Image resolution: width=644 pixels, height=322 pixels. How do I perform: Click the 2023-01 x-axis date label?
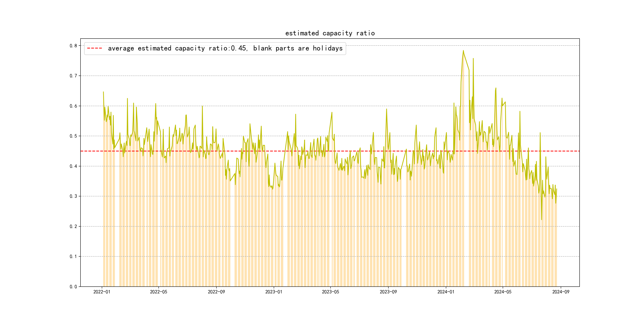274,292
